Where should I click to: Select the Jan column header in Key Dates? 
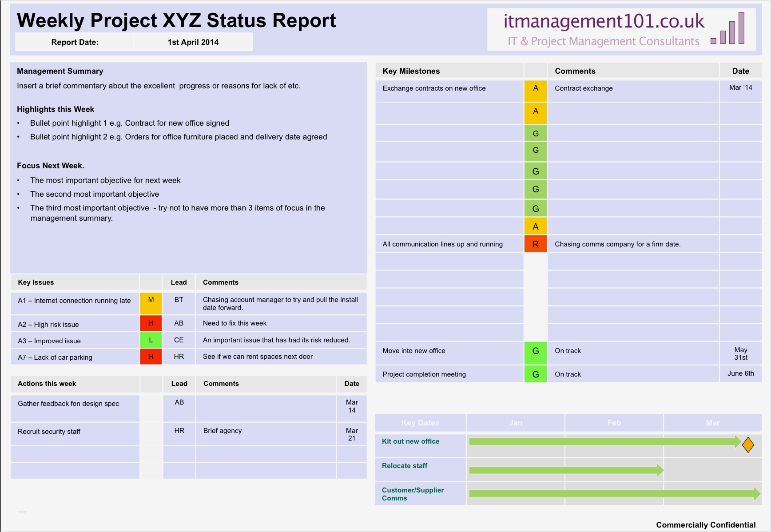coord(515,423)
